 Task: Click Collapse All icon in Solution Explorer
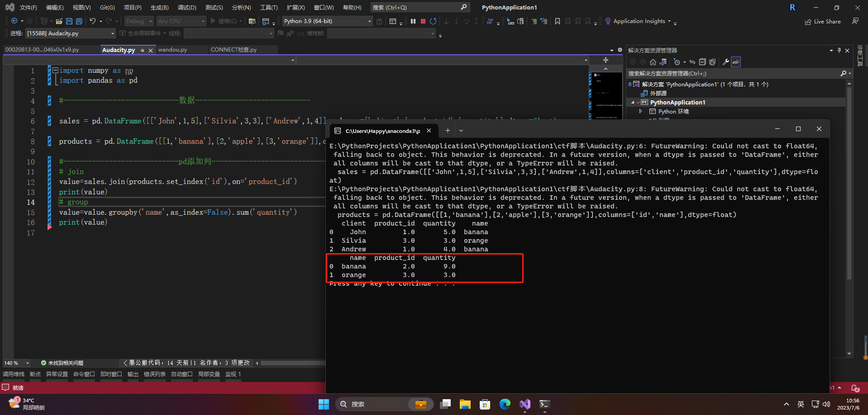702,62
